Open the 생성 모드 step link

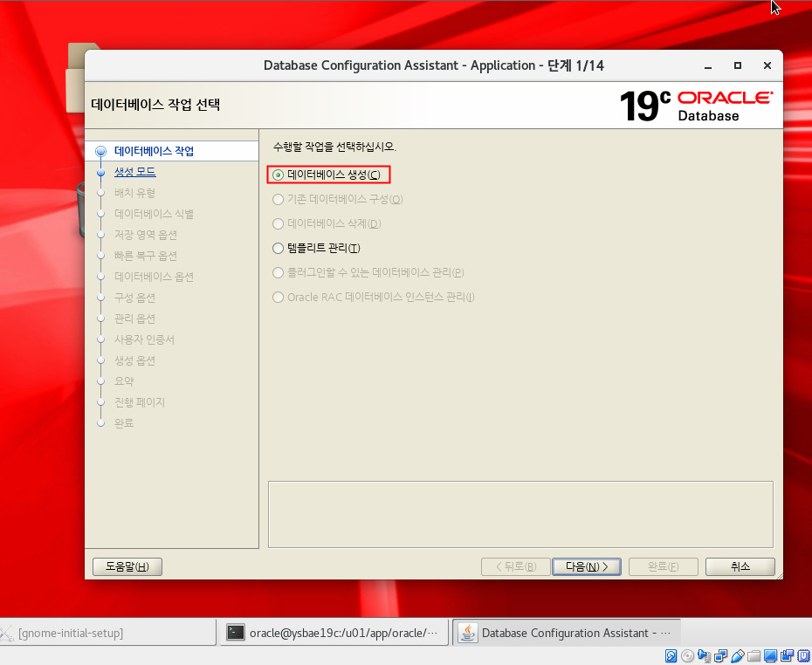pos(134,172)
